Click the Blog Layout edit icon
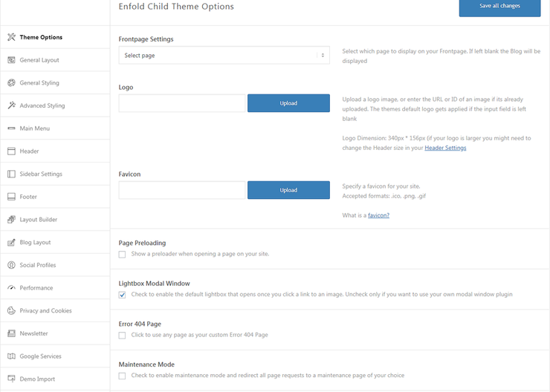Screen dimensions: 550x392 12,243
